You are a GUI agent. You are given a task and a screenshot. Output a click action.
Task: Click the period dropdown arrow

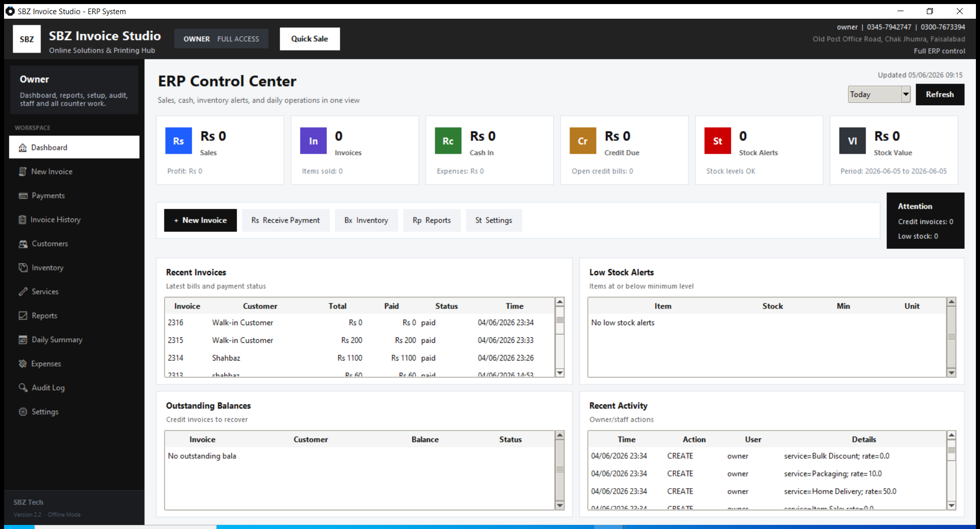point(906,94)
